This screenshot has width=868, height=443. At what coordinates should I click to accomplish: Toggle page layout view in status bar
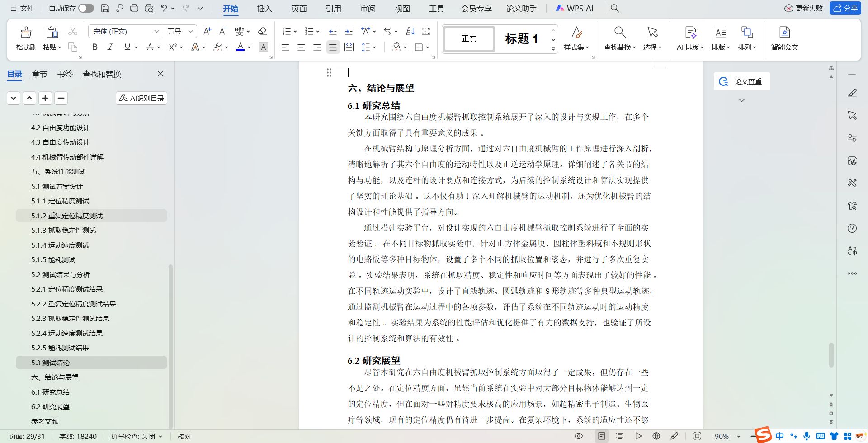pos(601,436)
